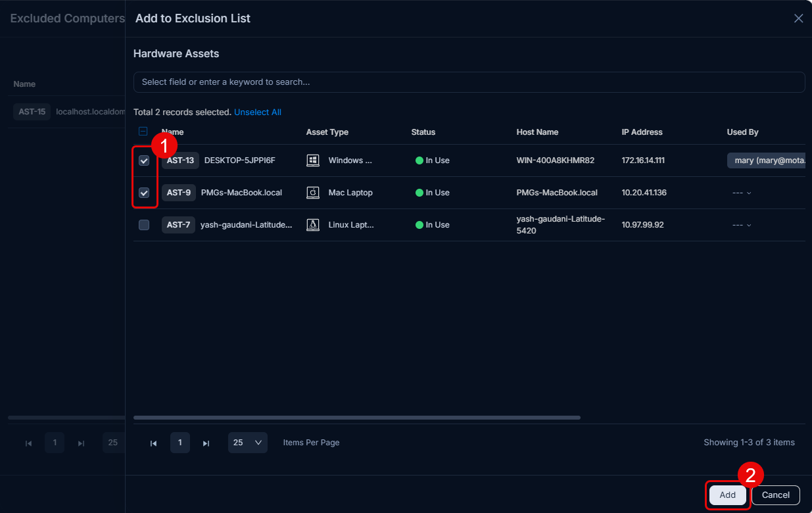Click IP address 10.20.41.136
The image size is (812, 513).
pos(644,193)
